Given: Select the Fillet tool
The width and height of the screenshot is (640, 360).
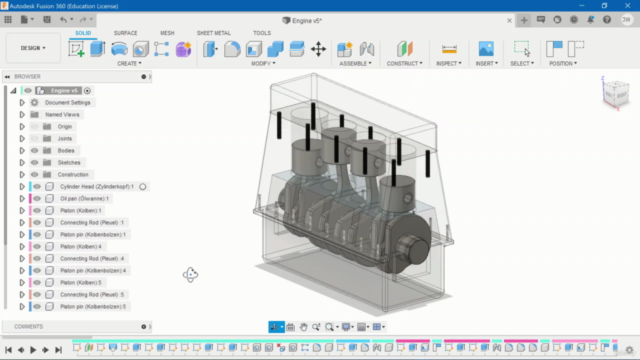Looking at the screenshot, I should tap(232, 49).
